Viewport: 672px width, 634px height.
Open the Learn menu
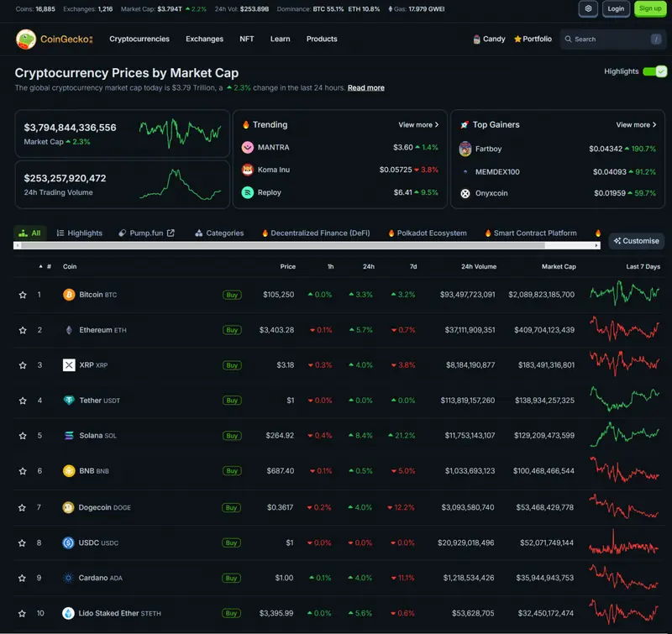(x=280, y=39)
